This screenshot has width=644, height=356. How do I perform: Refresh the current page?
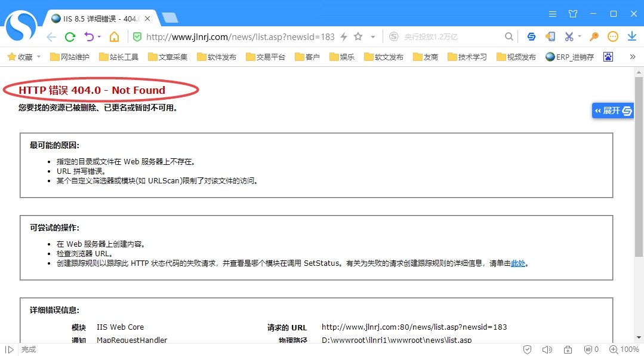pyautogui.click(x=70, y=36)
